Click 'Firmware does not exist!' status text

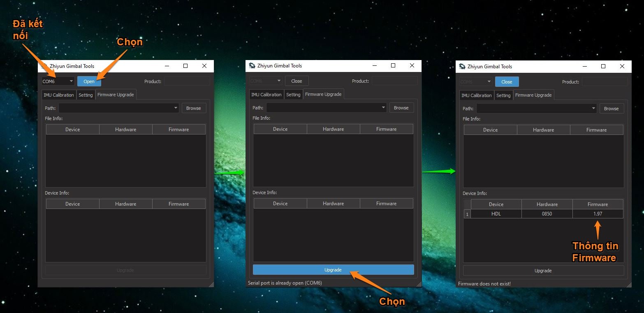tap(484, 284)
